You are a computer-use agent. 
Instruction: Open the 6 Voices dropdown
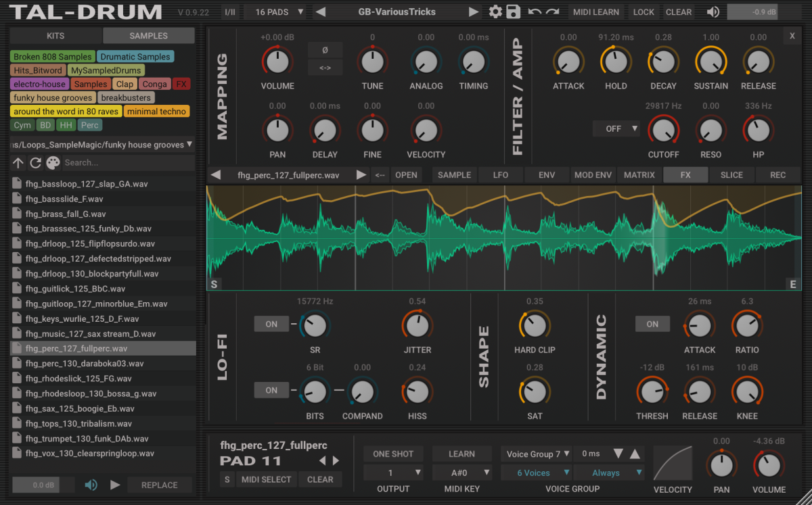536,473
